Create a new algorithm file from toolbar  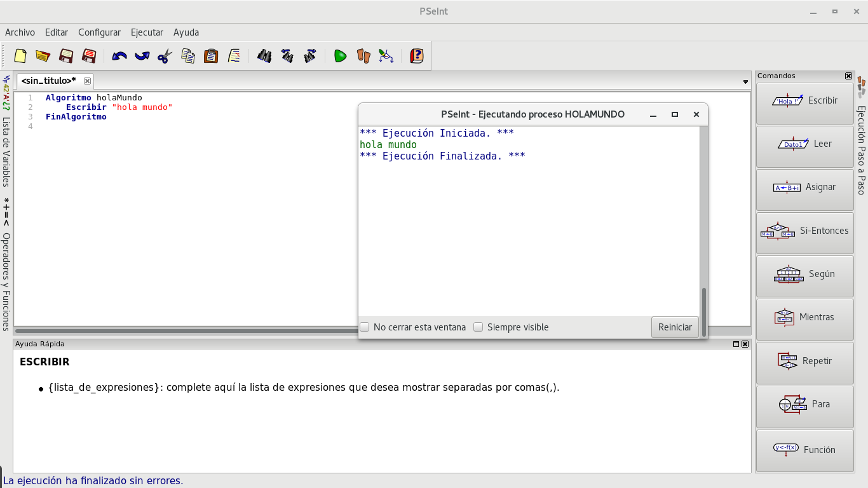[20, 56]
